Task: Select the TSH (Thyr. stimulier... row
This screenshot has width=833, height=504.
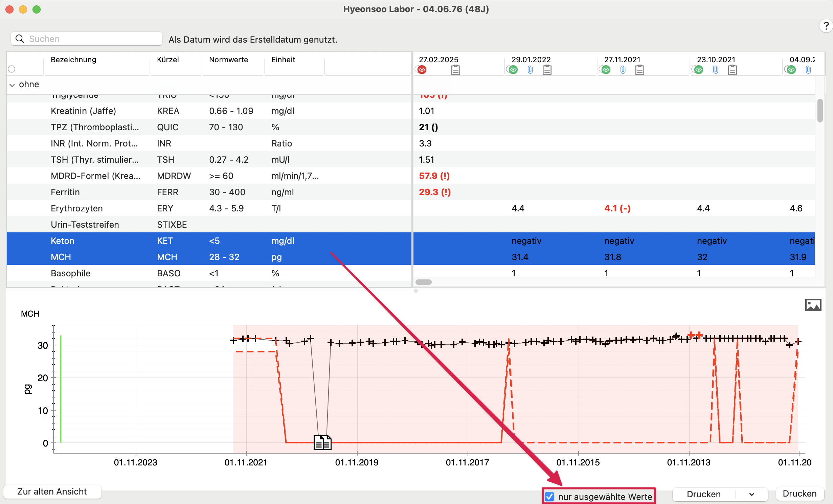Action: pos(209,160)
